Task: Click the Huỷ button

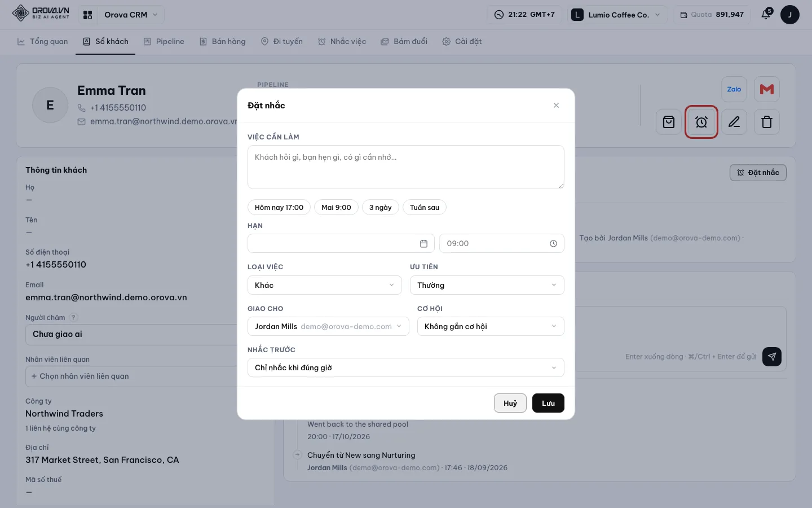Action: [x=510, y=403]
